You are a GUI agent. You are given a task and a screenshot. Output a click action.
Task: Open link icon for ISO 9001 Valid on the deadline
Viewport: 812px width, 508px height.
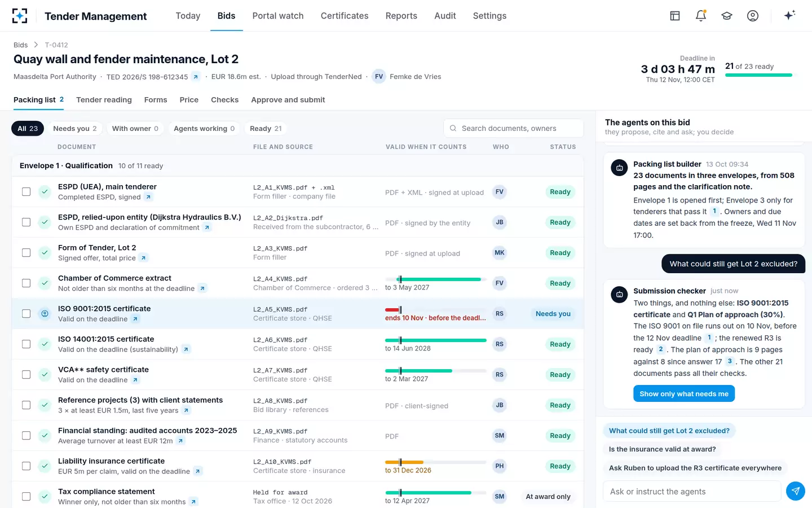(135, 319)
